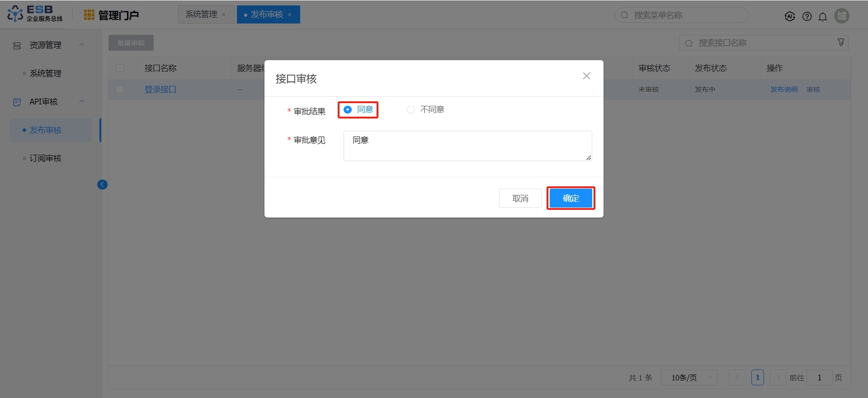The width and height of the screenshot is (868, 398).
Task: Collapse the 资源管理 menu group
Action: click(x=82, y=45)
